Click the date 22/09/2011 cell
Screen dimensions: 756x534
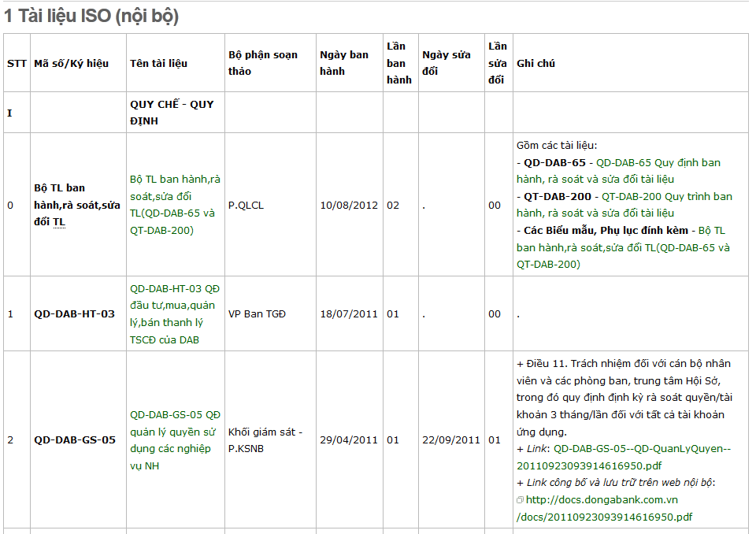point(450,440)
